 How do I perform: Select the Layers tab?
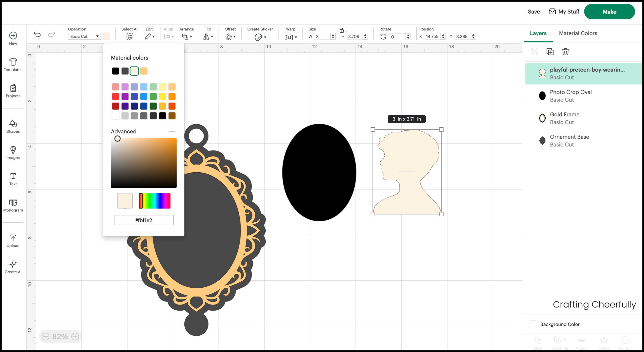pos(538,33)
